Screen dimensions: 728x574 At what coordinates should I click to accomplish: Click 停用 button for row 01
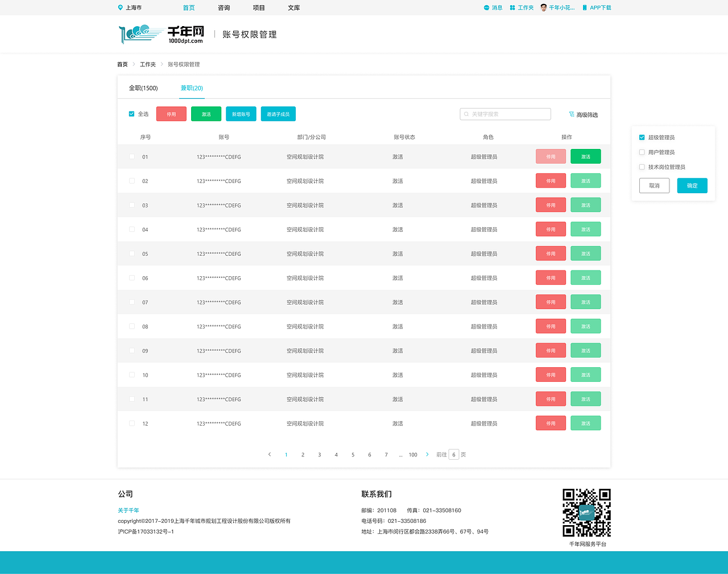click(551, 156)
